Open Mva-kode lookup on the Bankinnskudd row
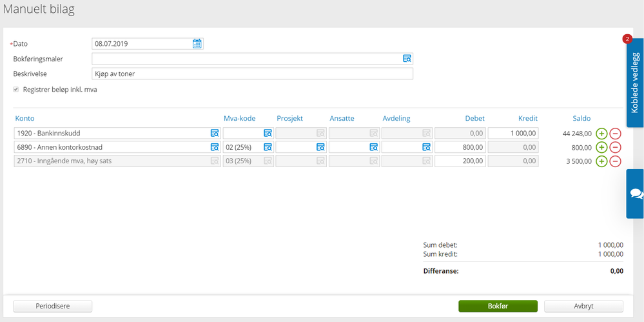The image size is (644, 322). [x=268, y=133]
